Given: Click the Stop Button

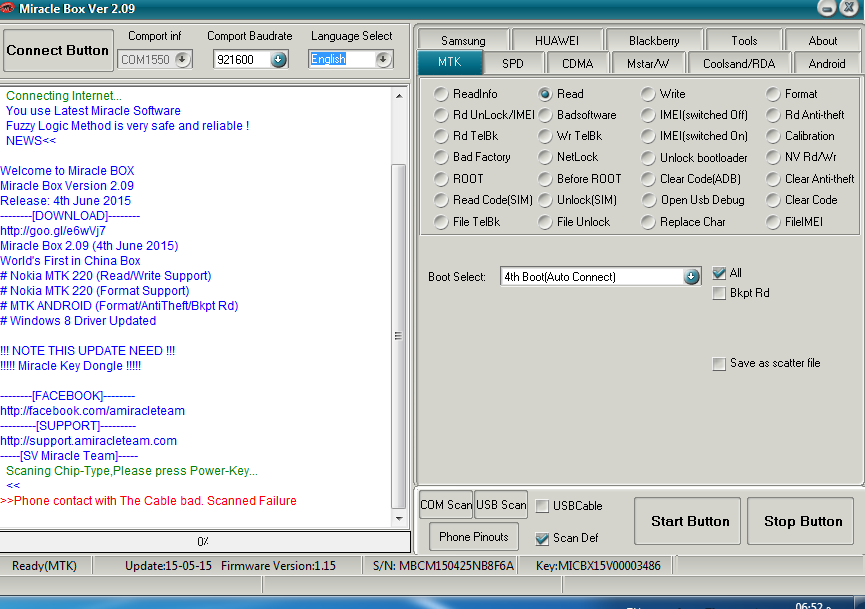Looking at the screenshot, I should (x=800, y=521).
